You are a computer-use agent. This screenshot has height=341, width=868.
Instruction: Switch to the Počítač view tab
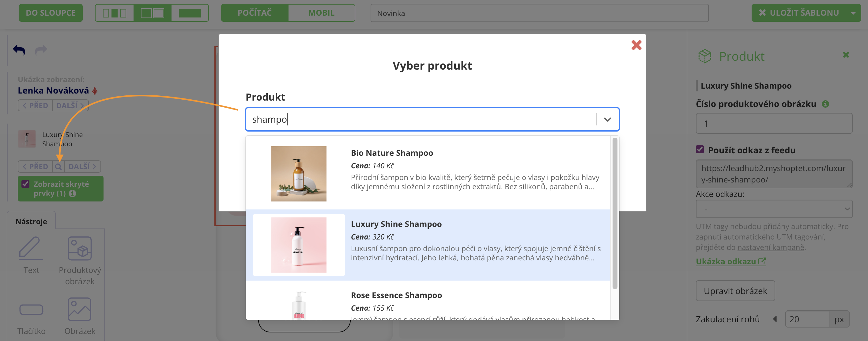(255, 13)
